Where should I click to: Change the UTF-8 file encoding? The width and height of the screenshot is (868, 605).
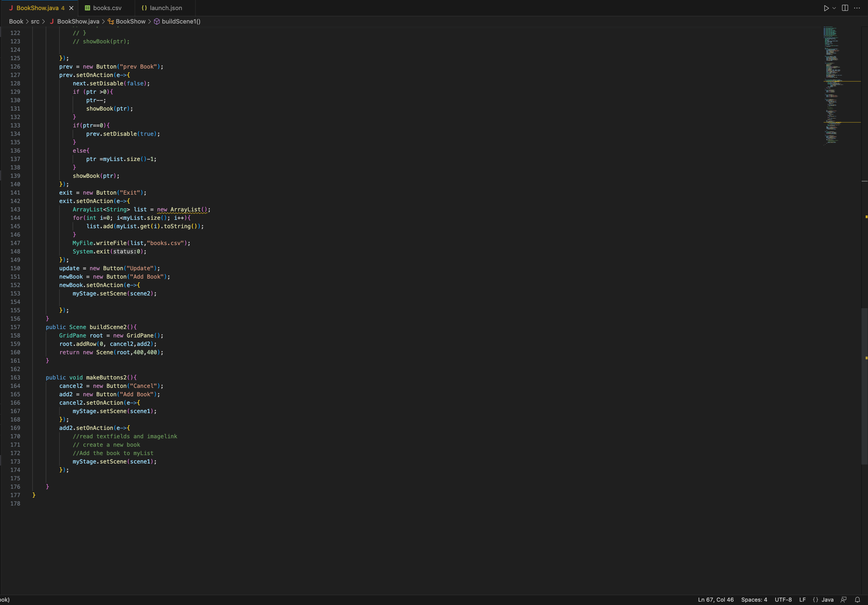coord(783,600)
